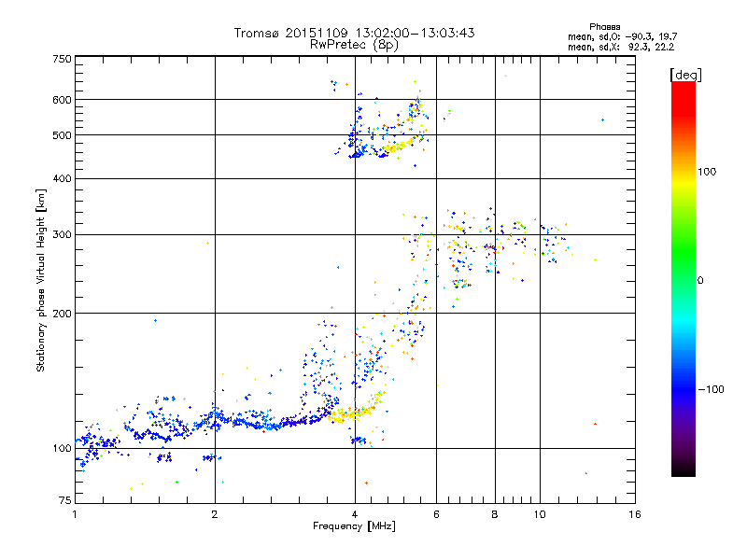Click the 'Stationary phase Virtual Height [km]' axis label

(x=41, y=280)
